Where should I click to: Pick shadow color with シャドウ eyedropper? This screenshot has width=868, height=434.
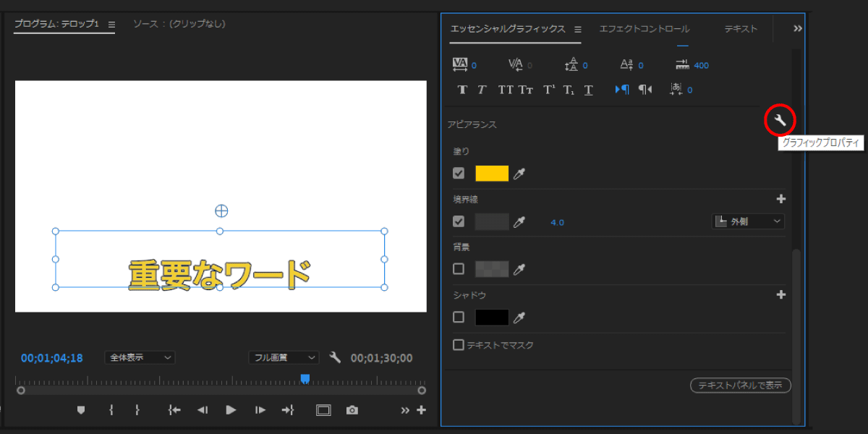coord(519,317)
